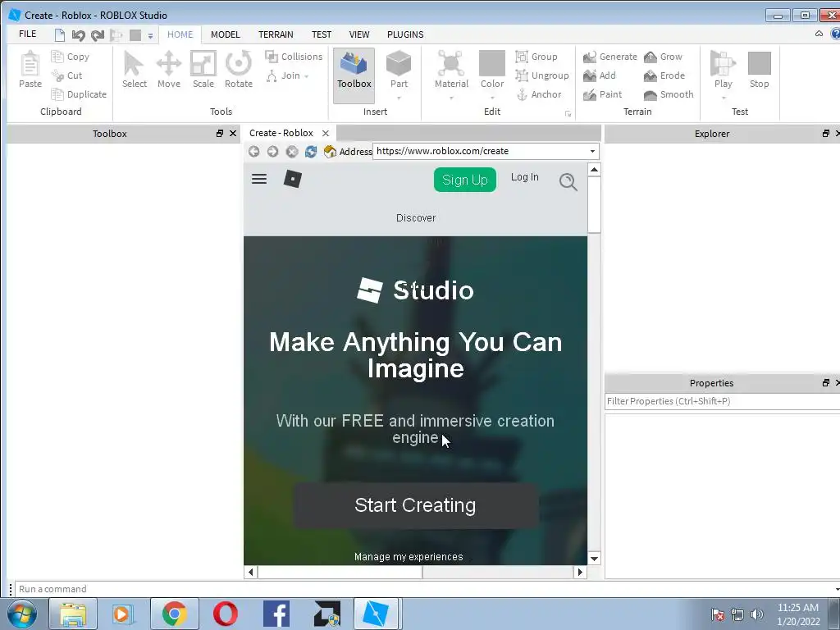
Task: Click the Cut tool
Action: [x=67, y=75]
